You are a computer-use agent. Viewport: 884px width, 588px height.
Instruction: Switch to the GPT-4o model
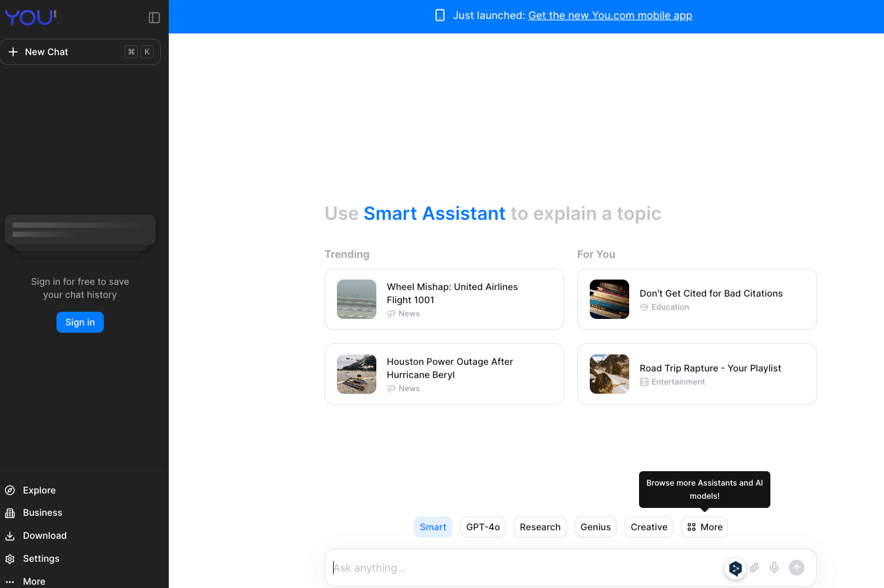(483, 527)
